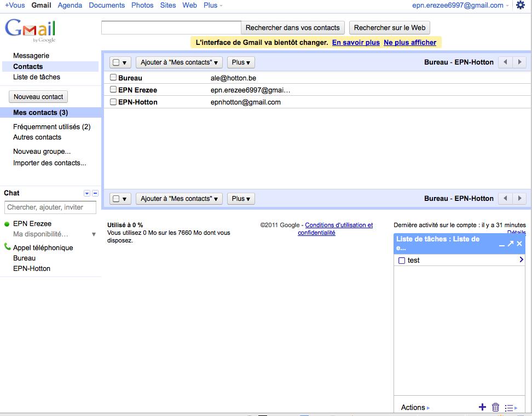Pop out the task list window
Image resolution: width=532 pixels, height=416 pixels.
tap(511, 244)
